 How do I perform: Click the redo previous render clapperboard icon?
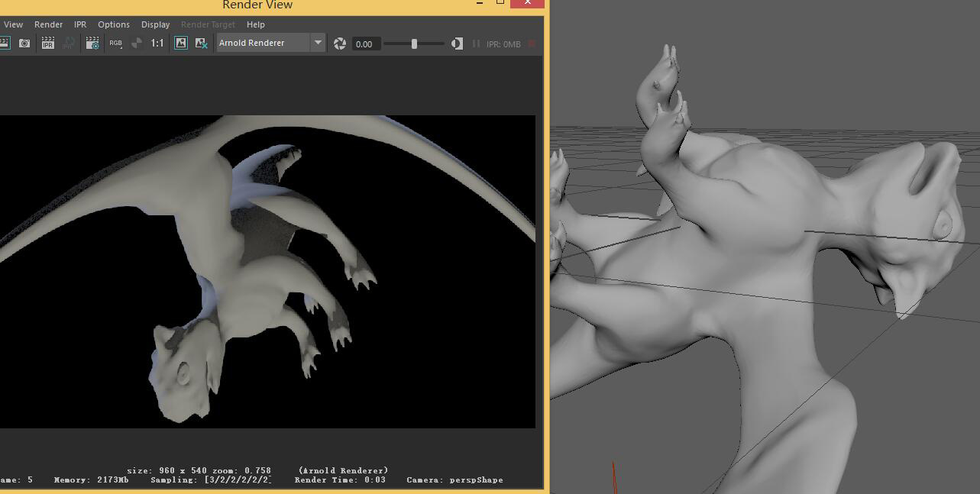3,44
